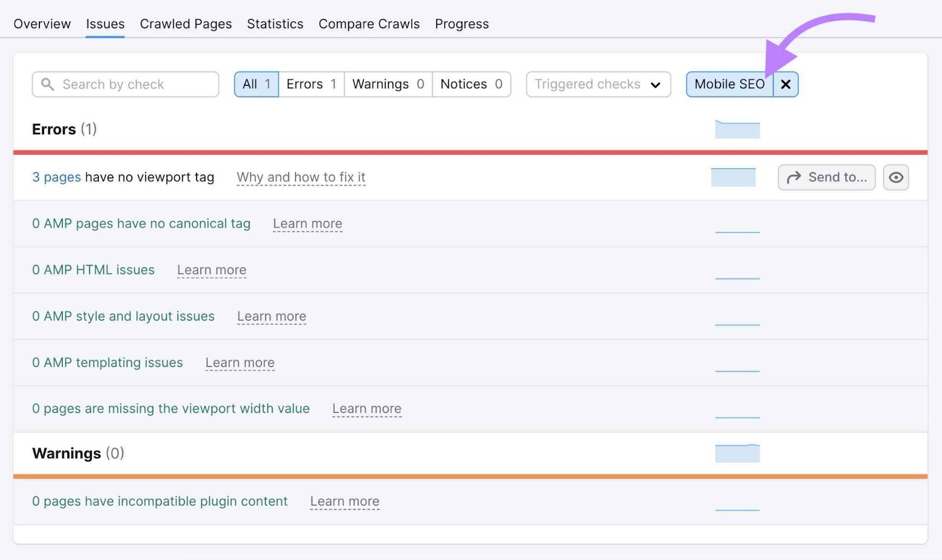The image size is (942, 560).
Task: Click Learn more for AMP canonical tag issue
Action: tap(307, 224)
